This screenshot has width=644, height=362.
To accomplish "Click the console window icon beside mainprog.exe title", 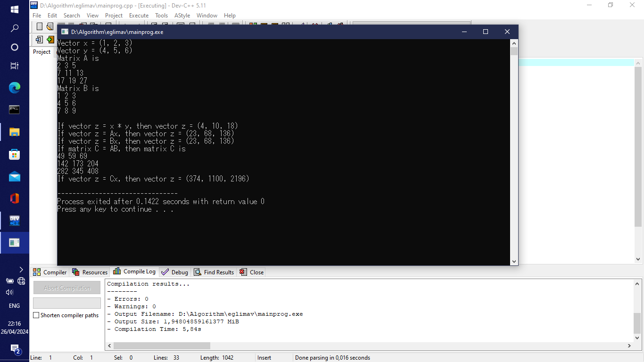I will 65,32.
